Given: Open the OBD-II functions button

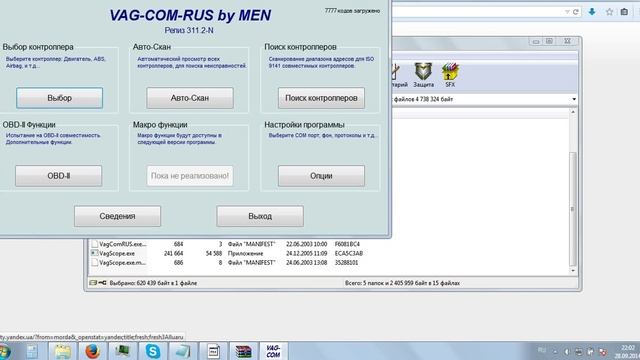Looking at the screenshot, I should point(59,176).
